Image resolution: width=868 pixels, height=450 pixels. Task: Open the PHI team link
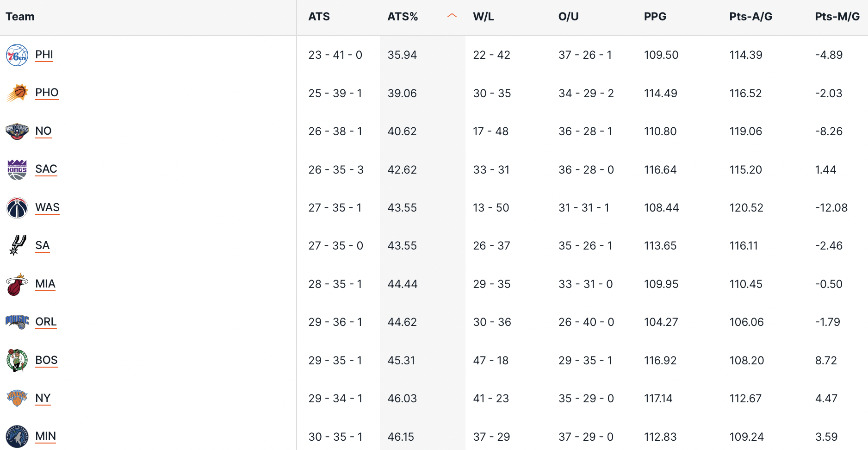coord(44,55)
